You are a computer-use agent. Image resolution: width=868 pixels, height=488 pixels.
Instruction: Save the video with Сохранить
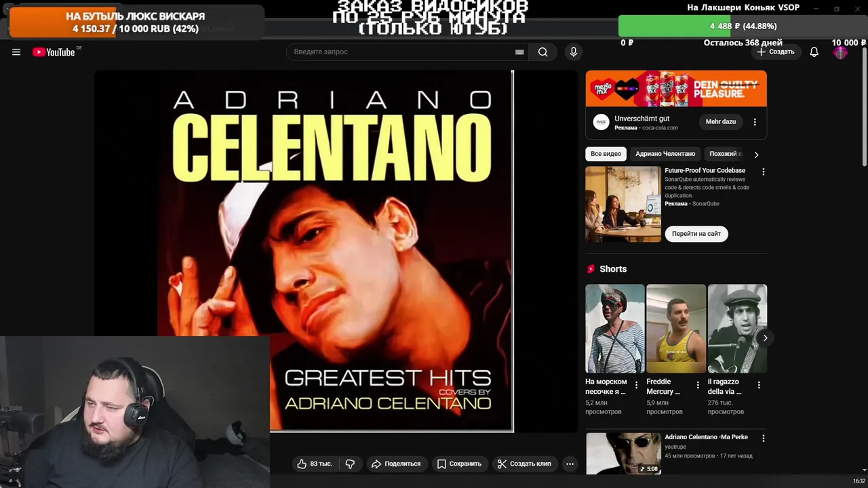pyautogui.click(x=459, y=464)
